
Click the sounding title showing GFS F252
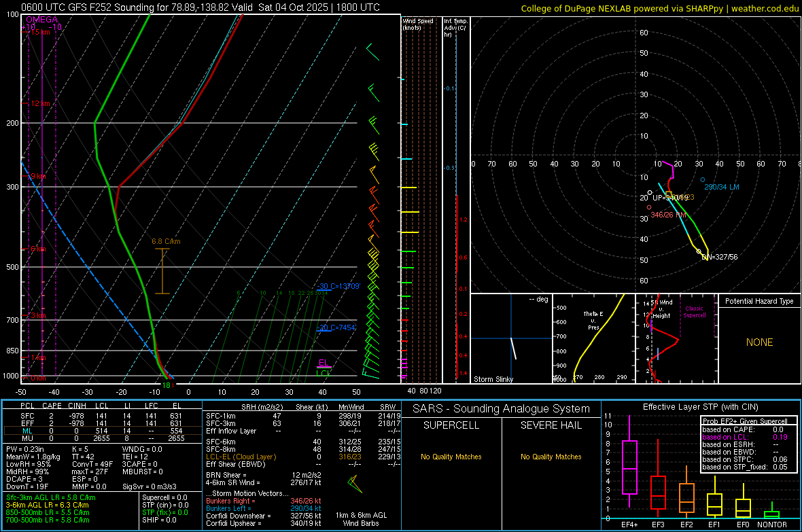[x=201, y=7]
